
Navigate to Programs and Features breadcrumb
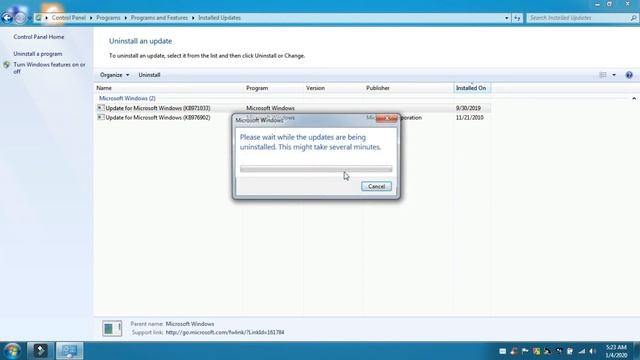pos(159,18)
